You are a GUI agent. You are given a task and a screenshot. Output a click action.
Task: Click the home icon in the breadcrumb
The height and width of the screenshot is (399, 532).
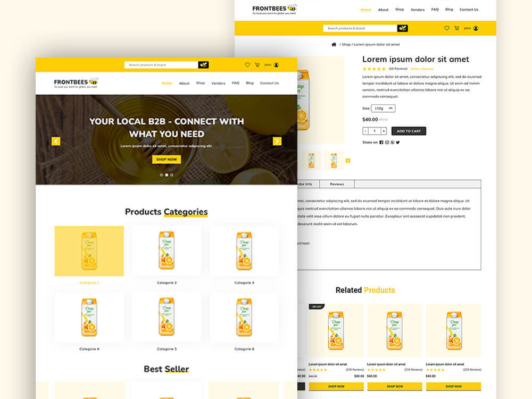click(x=334, y=45)
